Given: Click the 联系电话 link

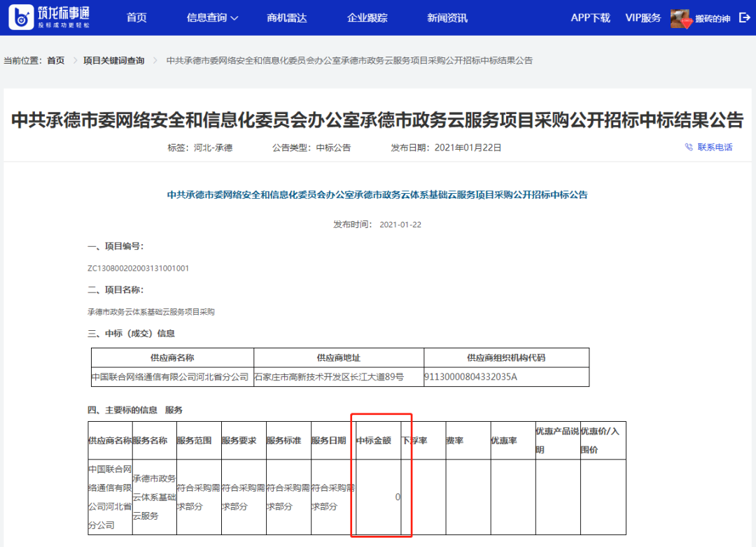Looking at the screenshot, I should click(715, 147).
